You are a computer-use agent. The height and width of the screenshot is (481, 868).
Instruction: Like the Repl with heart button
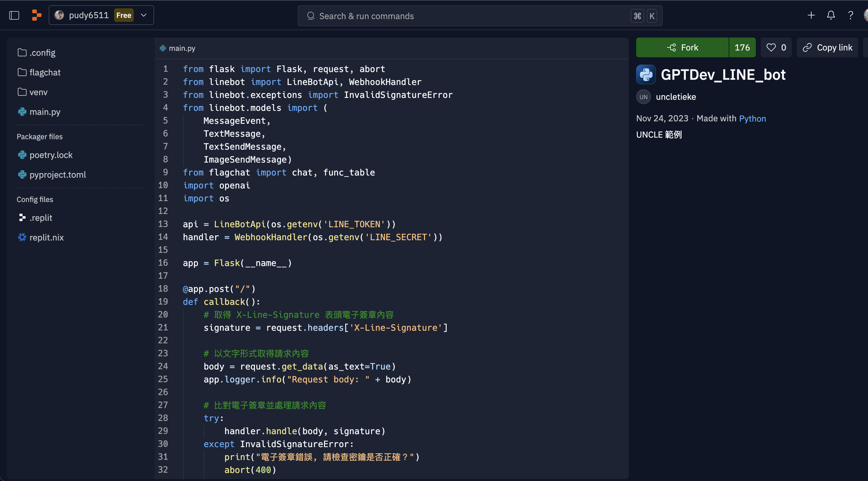click(x=776, y=47)
